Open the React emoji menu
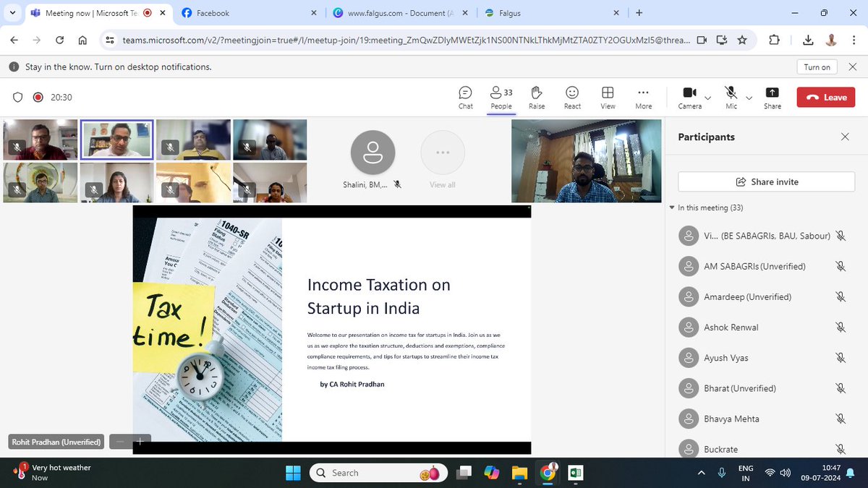The image size is (868, 488). [572, 98]
